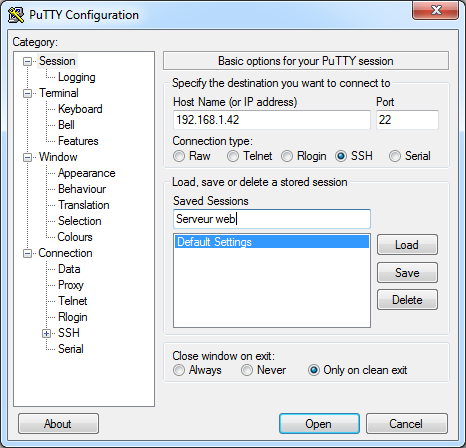
Task: Open the Features settings category
Action: click(78, 141)
